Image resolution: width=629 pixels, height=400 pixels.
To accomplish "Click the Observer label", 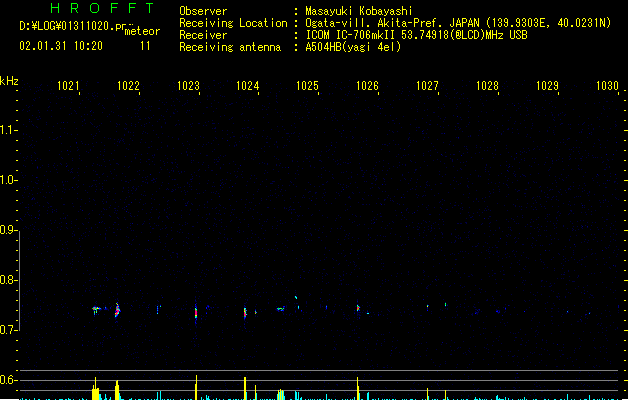I will (203, 11).
